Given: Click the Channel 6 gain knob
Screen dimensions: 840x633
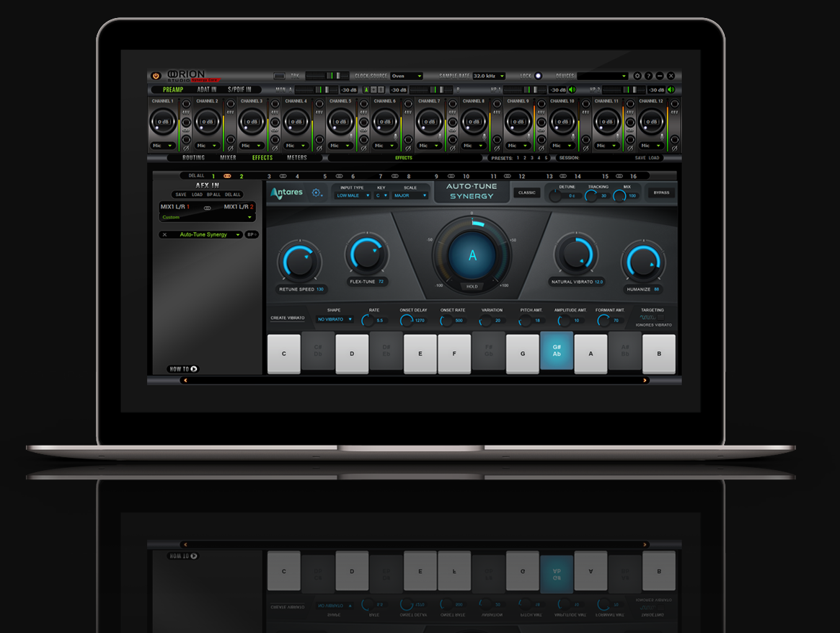Looking at the screenshot, I should tap(385, 122).
